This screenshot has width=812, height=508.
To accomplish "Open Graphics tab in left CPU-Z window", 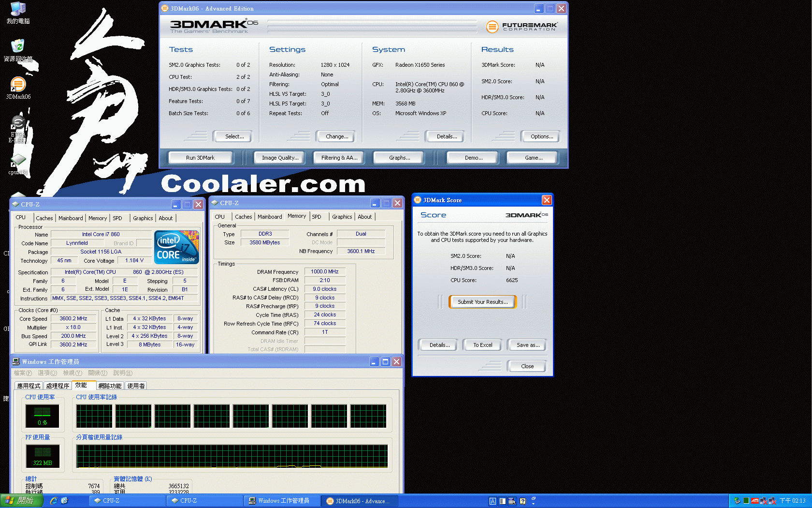I will [143, 218].
